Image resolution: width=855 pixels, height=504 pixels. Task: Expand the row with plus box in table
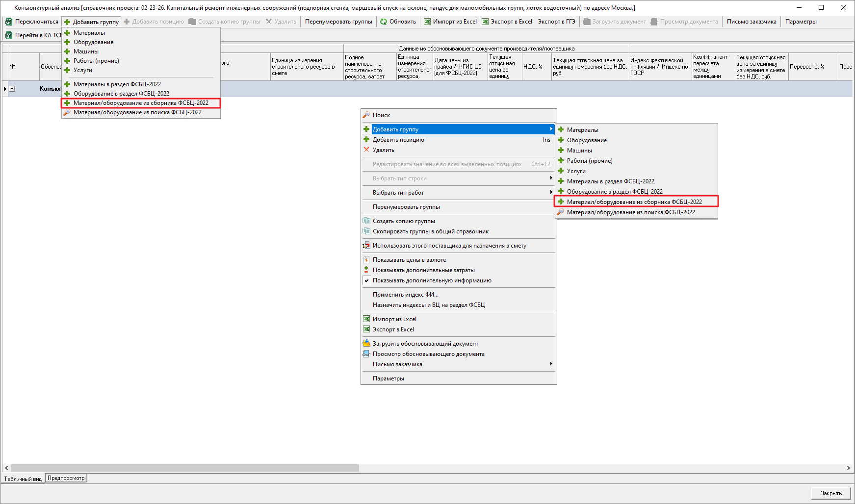(12, 89)
